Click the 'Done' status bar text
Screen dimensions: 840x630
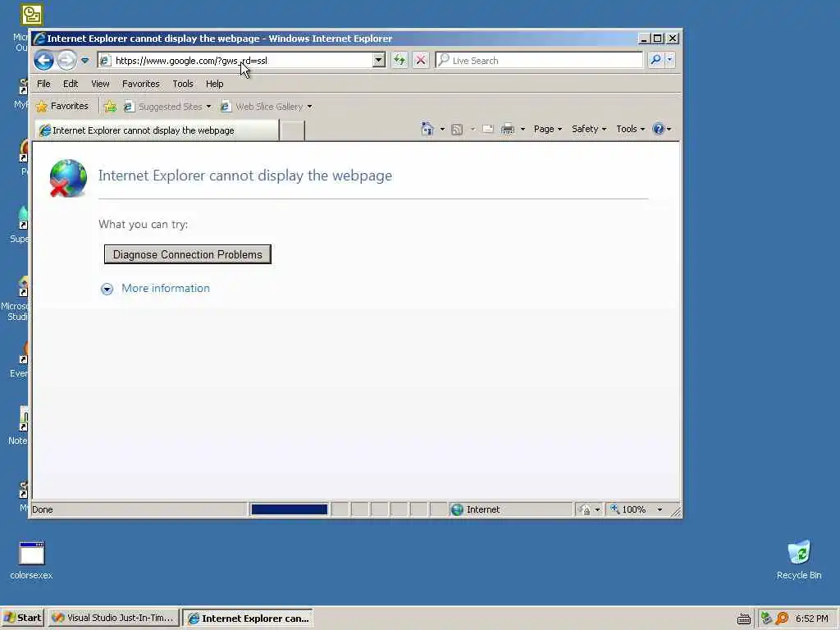[x=43, y=509]
